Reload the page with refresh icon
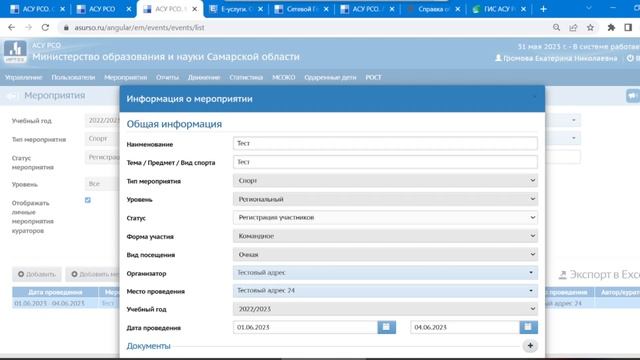Image resolution: width=640 pixels, height=360 pixels. [x=45, y=27]
